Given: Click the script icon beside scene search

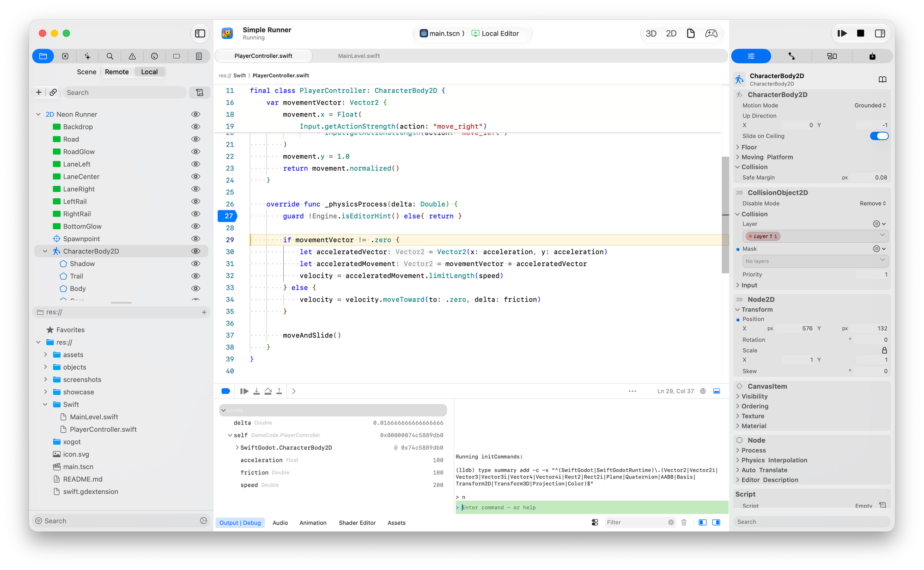Looking at the screenshot, I should point(200,92).
